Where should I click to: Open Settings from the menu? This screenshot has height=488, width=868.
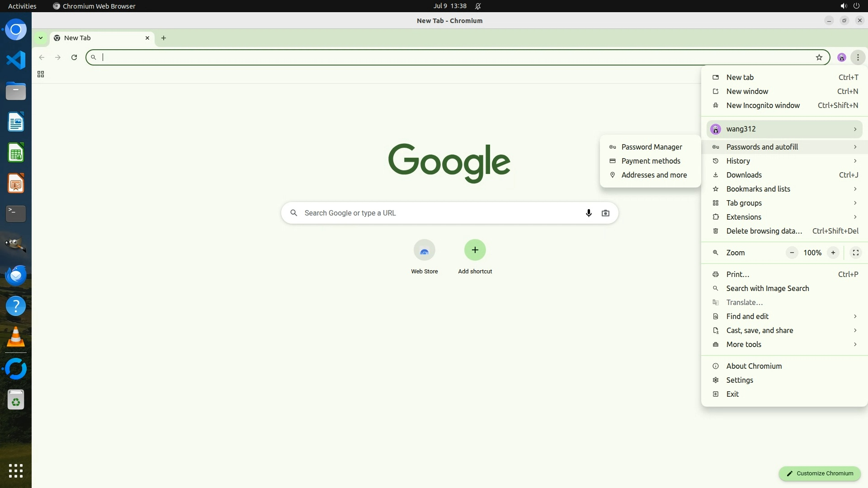coord(739,380)
